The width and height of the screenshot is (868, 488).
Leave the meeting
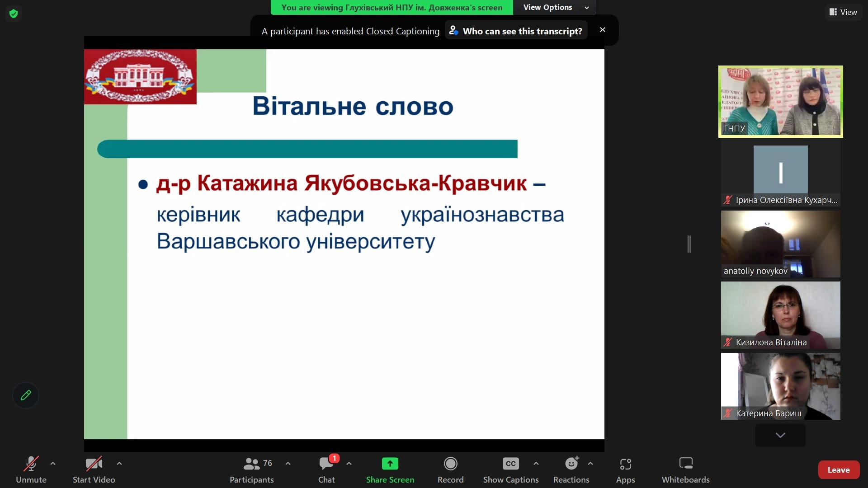(x=838, y=470)
